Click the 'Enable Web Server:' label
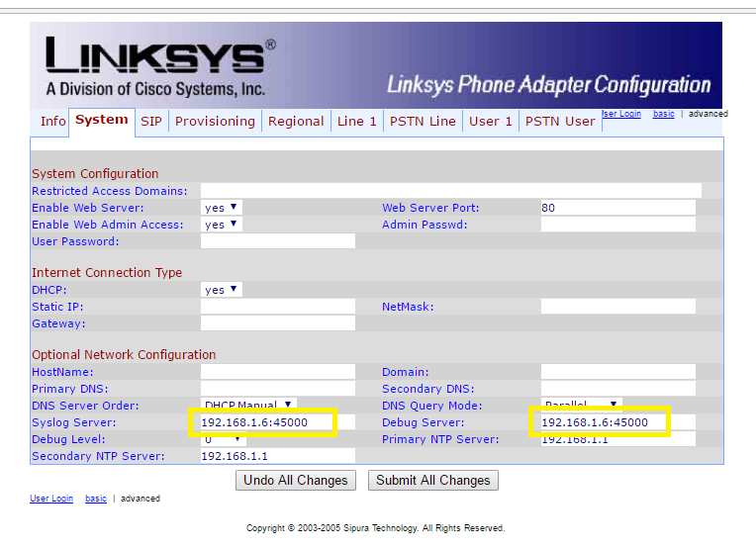 click(88, 208)
